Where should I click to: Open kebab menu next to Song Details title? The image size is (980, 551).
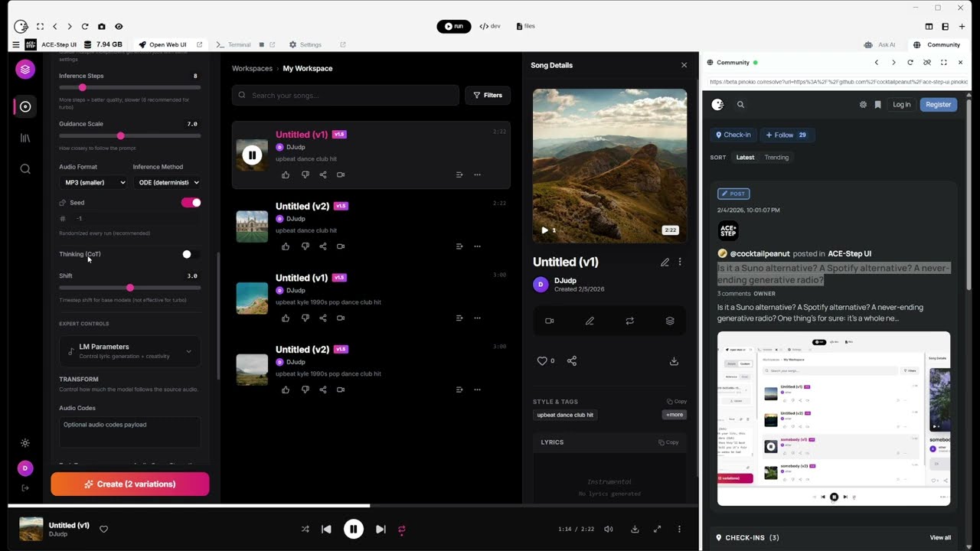(x=680, y=262)
